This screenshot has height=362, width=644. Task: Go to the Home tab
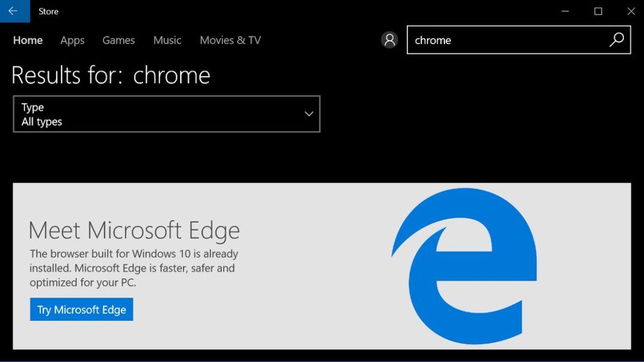[x=28, y=40]
